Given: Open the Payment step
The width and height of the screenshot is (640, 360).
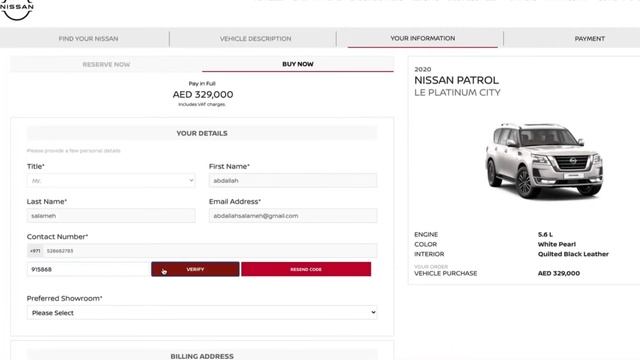Looking at the screenshot, I should point(589,39).
